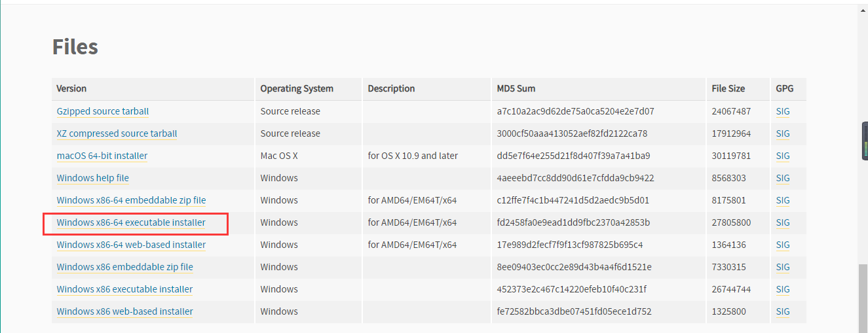This screenshot has width=868, height=333.
Task: Click SIG for Windows x86 executable installer
Action: [783, 289]
